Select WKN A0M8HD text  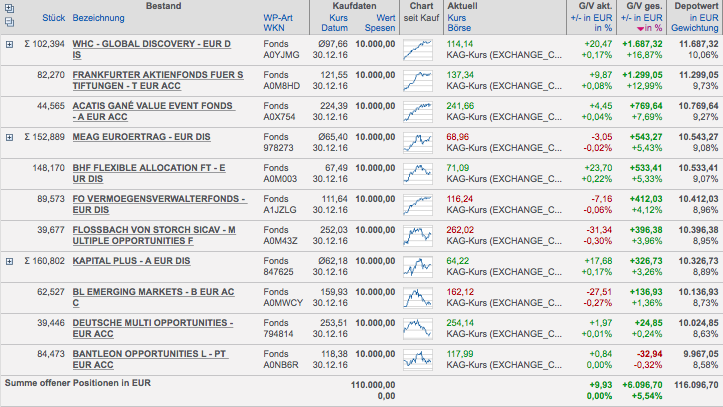pyautogui.click(x=281, y=86)
